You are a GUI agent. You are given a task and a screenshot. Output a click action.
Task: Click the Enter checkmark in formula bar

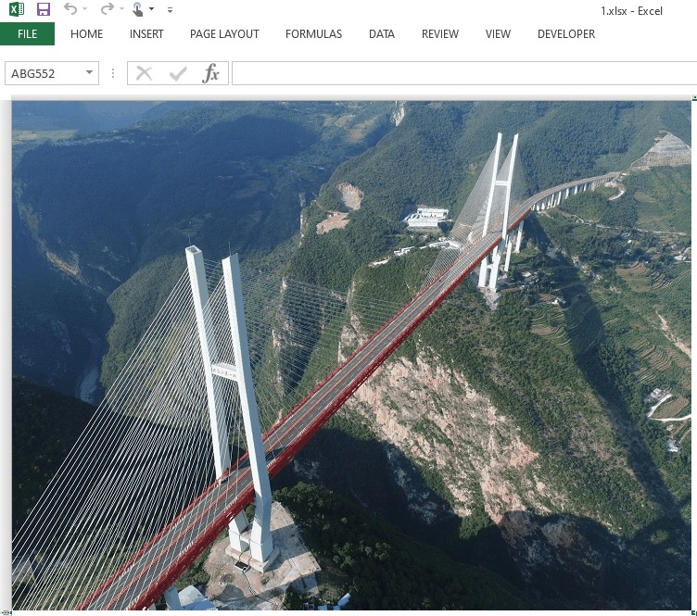tap(177, 74)
